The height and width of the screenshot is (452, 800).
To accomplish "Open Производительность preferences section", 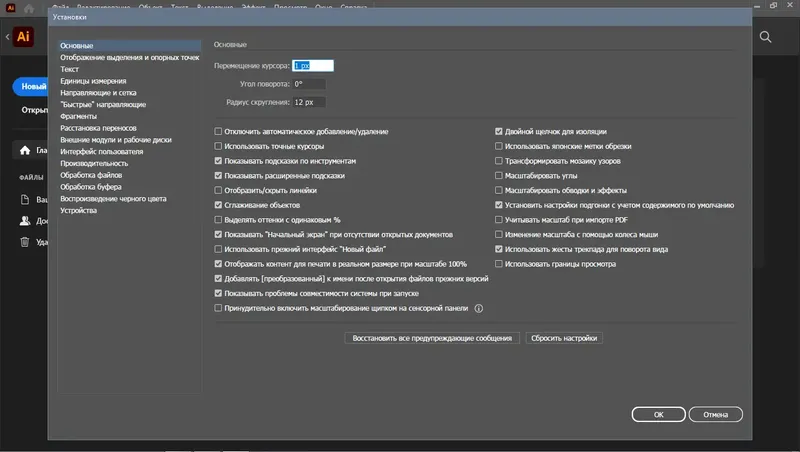I will pos(129,163).
